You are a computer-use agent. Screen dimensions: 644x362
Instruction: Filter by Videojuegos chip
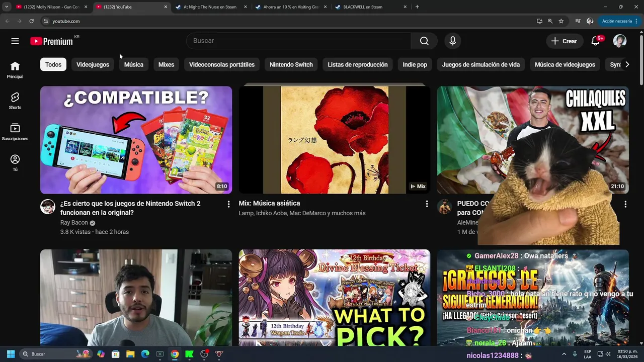[93, 64]
